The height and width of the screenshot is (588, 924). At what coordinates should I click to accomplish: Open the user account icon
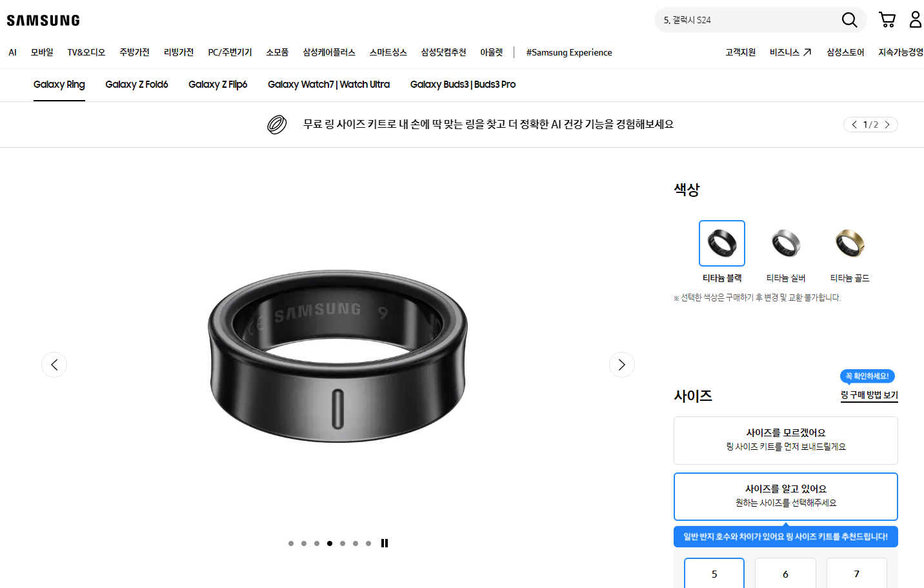tap(916, 20)
